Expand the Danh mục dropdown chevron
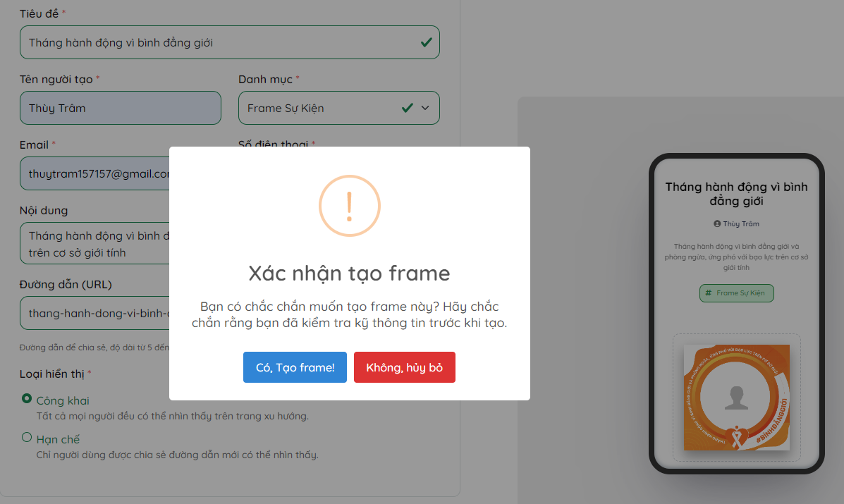Viewport: 844px width, 504px height. point(425,108)
